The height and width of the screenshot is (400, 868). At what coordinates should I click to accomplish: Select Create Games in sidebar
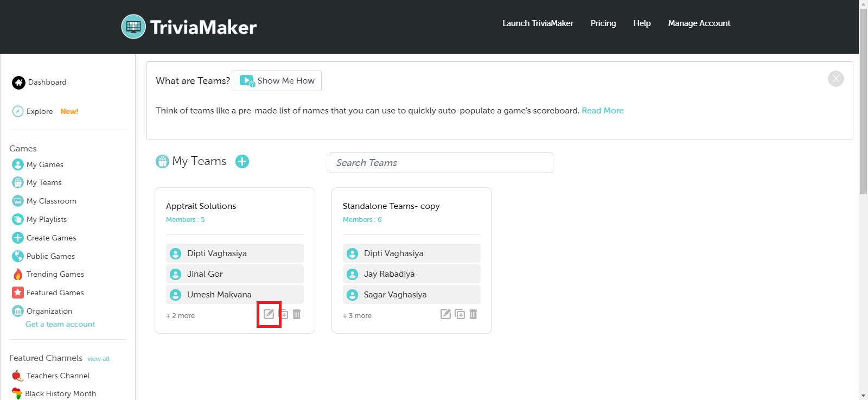point(51,238)
